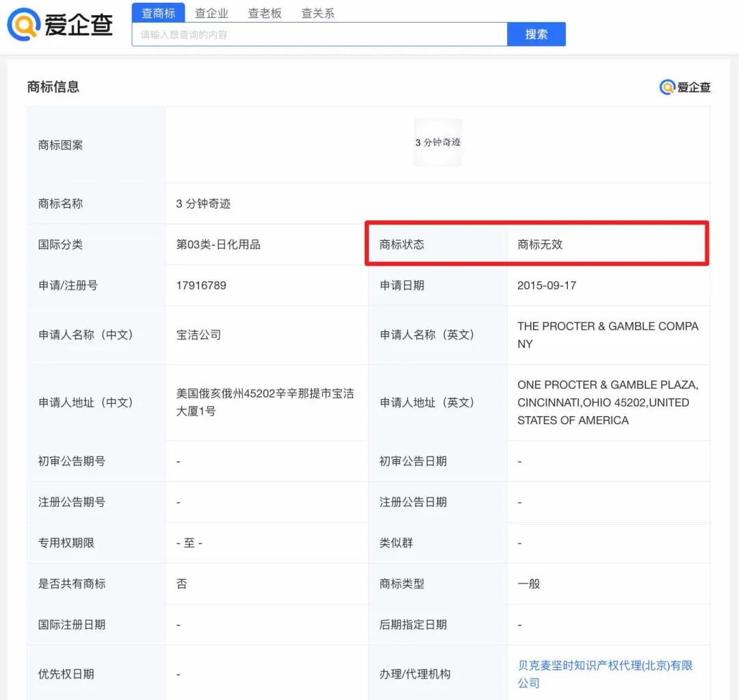
Task: Open the 3 分钟奇迹 trademark image thumbnail
Action: [438, 142]
